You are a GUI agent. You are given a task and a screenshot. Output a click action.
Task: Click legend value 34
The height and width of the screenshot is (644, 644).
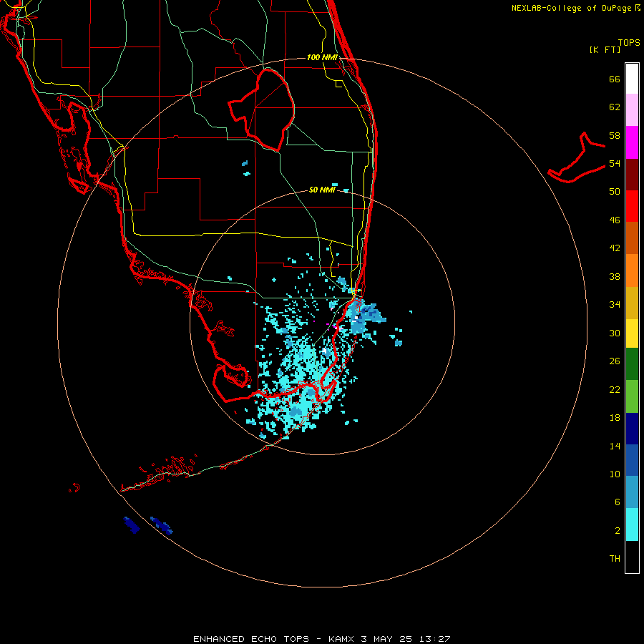point(615,304)
